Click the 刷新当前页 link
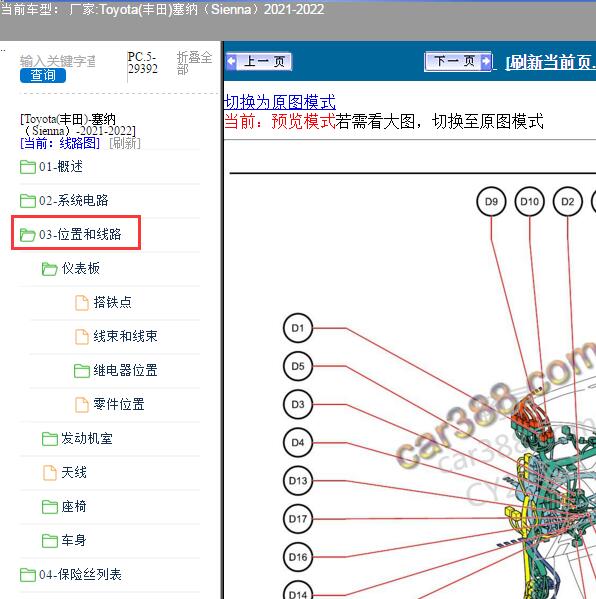 click(551, 62)
